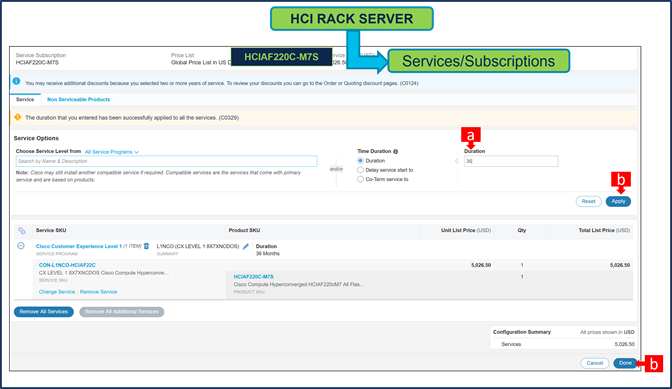Click the Apply button

coord(618,201)
